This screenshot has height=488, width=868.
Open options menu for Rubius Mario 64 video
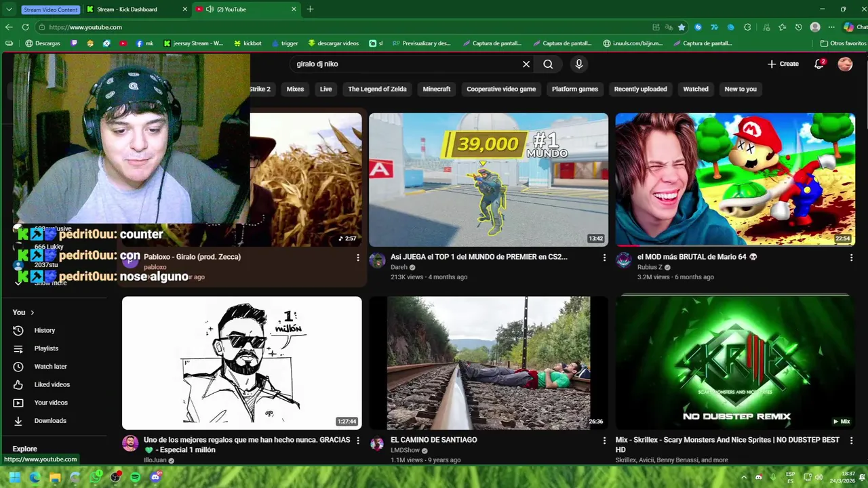pyautogui.click(x=851, y=258)
